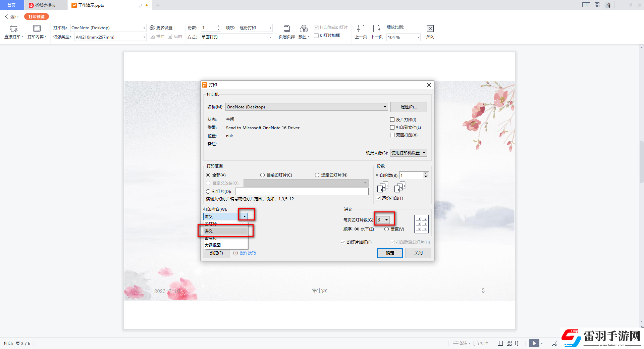
Task: Open the print content (打印内容) icon
Action: click(x=37, y=29)
